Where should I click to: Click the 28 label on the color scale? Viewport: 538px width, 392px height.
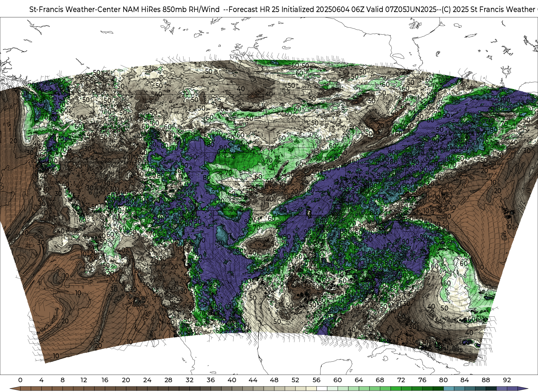coord(168,380)
